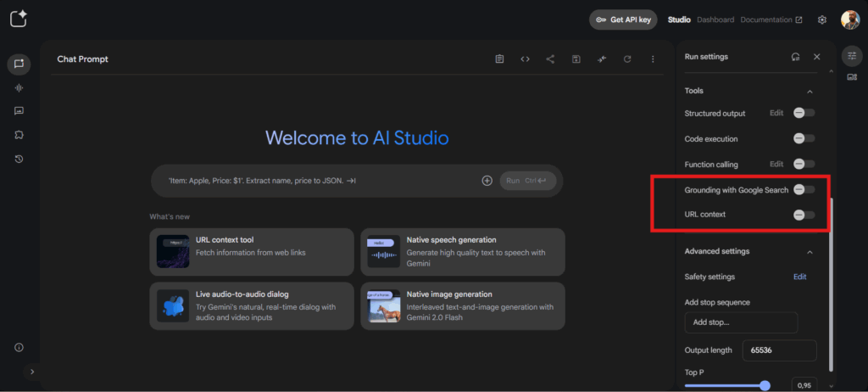This screenshot has height=392, width=868.
Task: Click the Share prompt icon
Action: click(550, 59)
